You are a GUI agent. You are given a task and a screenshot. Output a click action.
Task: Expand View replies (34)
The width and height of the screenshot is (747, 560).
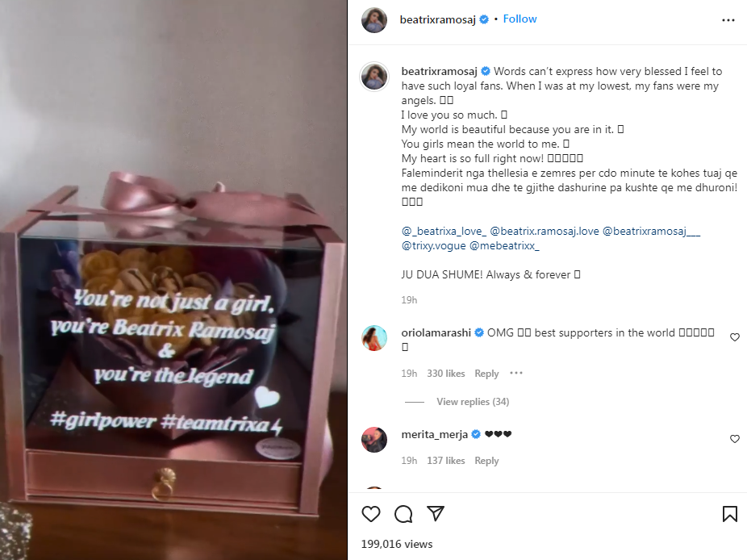473,402
